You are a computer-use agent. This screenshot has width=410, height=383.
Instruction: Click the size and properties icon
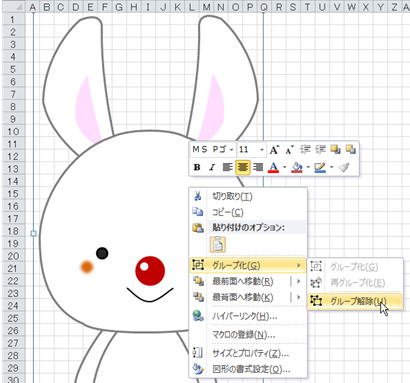(198, 353)
